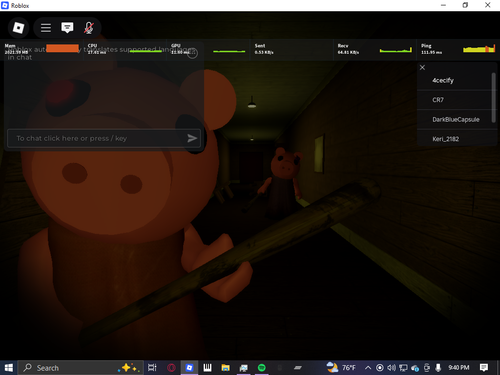This screenshot has height=375, width=500.
Task: Open the clock showing 9:40 PM
Action: click(x=459, y=368)
